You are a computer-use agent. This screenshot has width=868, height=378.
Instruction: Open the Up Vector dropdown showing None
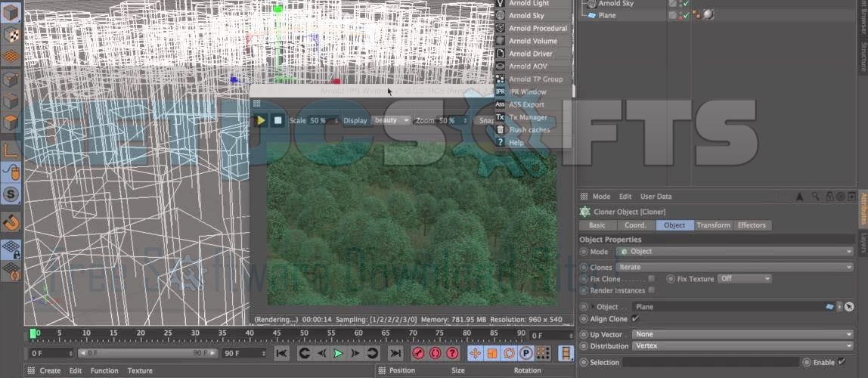point(743,334)
